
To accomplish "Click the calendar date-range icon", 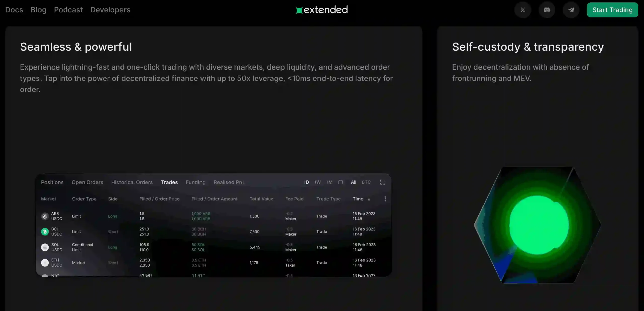I will coord(340,182).
